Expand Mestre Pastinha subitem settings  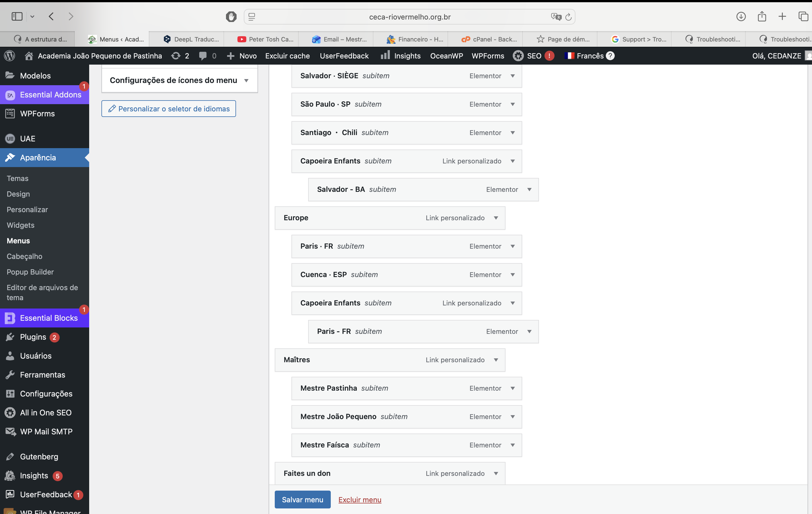512,388
